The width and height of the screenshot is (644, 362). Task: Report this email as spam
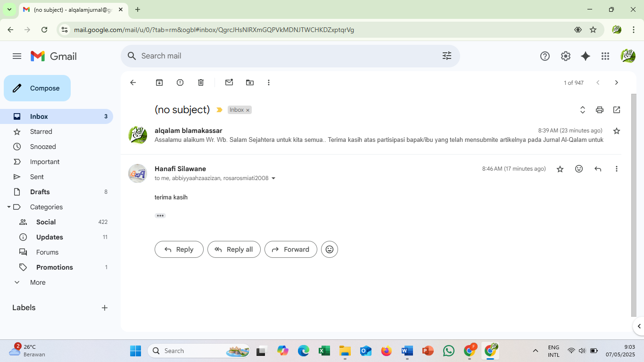click(x=180, y=82)
